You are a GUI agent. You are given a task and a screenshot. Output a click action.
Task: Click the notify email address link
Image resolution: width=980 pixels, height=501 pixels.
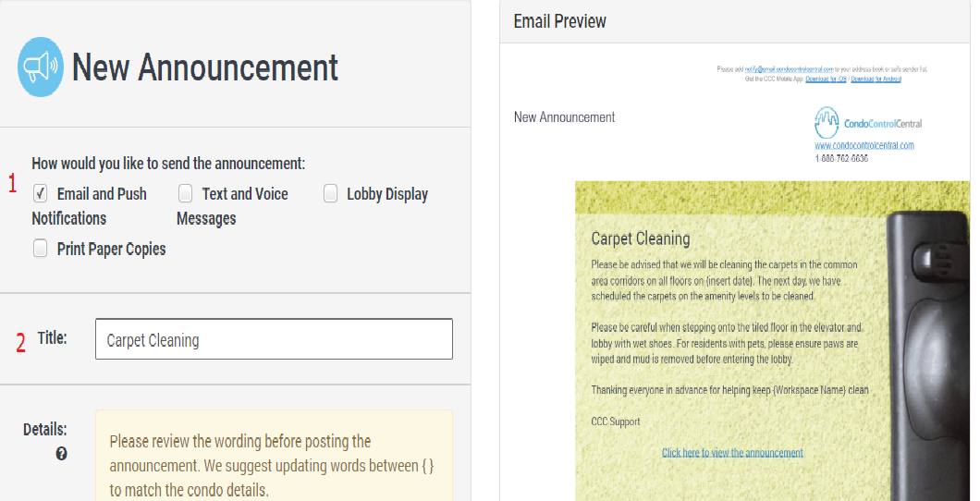point(790,69)
